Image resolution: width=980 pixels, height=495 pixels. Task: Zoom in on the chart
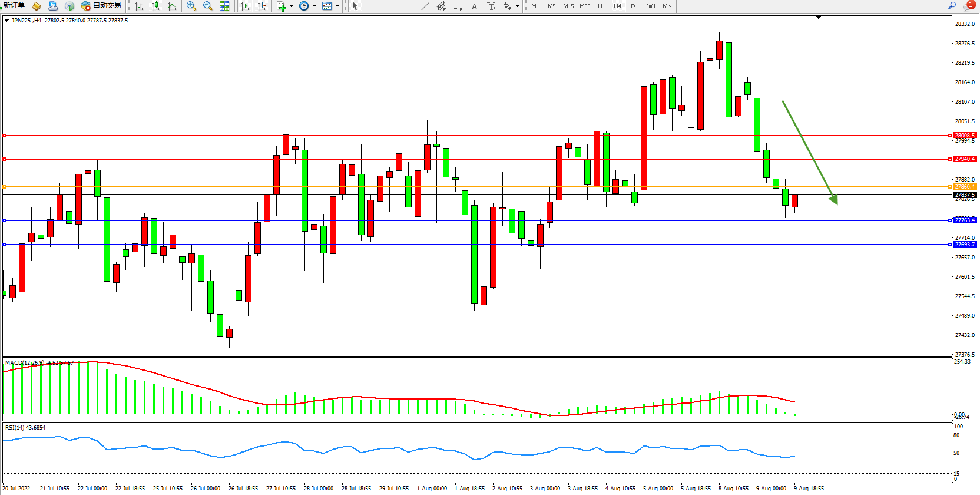coord(191,6)
